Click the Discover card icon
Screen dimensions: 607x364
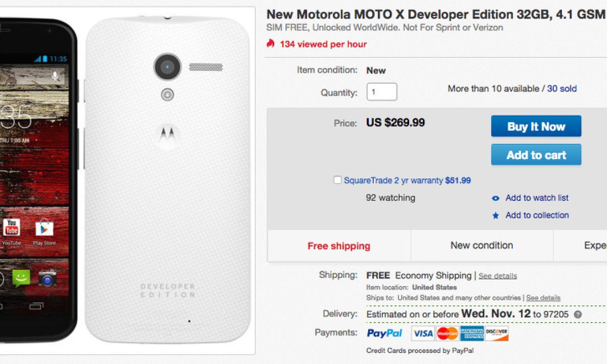coord(497,333)
